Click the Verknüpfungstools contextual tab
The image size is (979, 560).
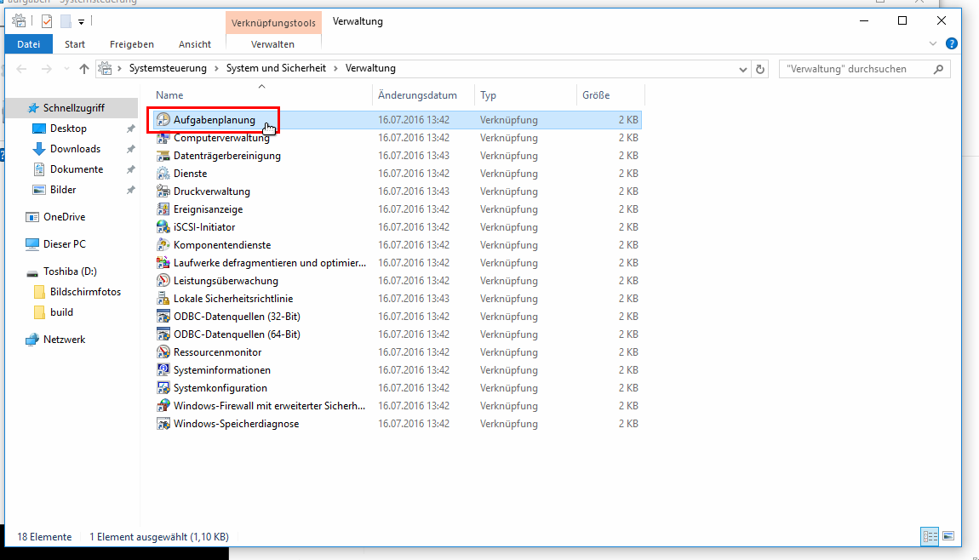[x=273, y=23]
